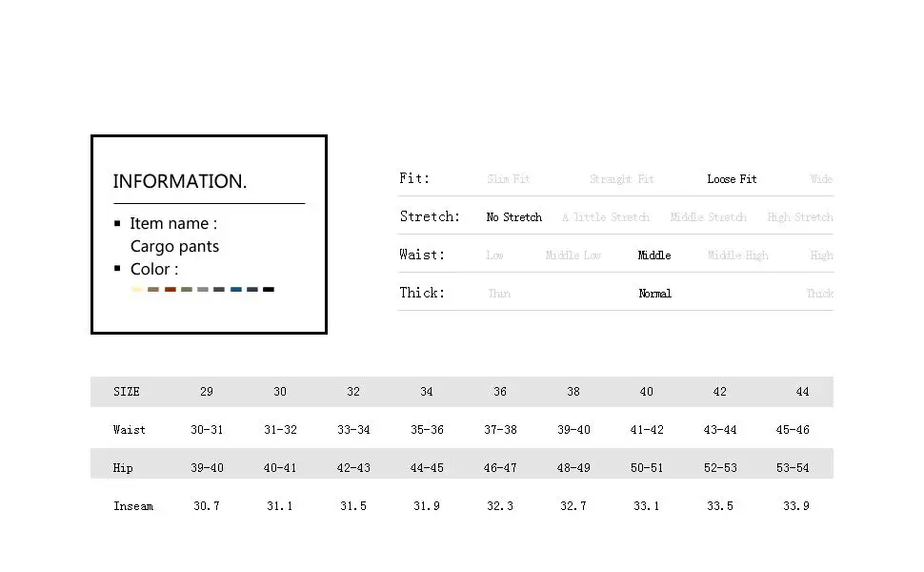Click size 44 column header

tap(802, 392)
